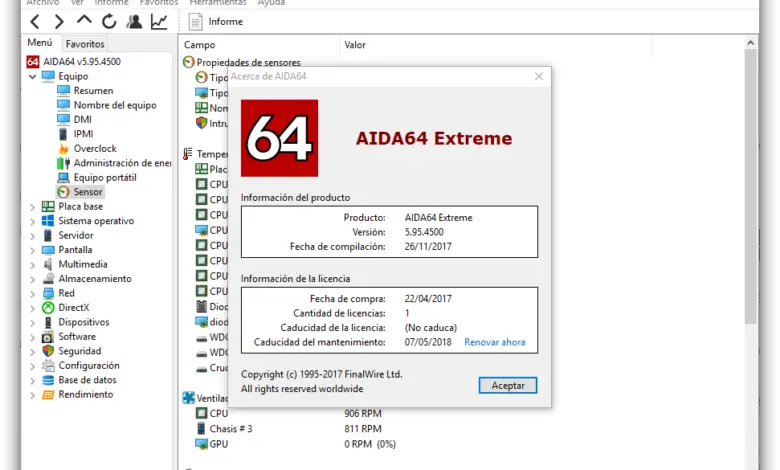780x470 pixels.
Task: Click the Informe report button
Action: (x=216, y=21)
